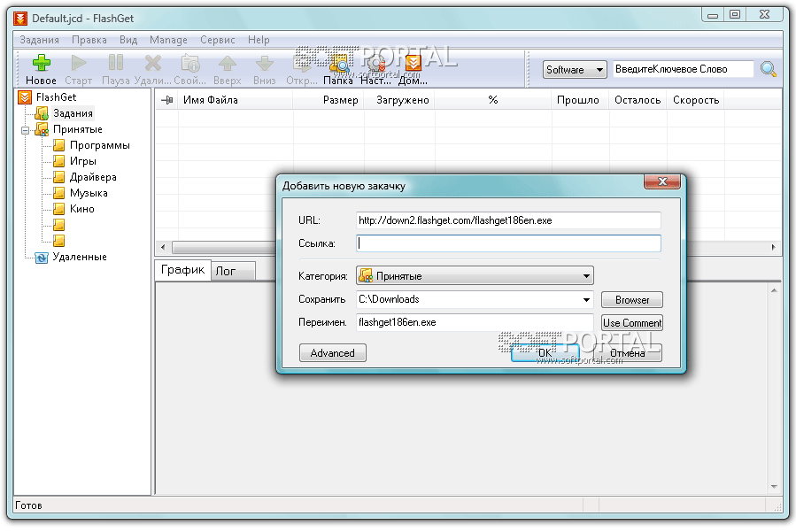
Task: Click the first unnamed folder below Кино
Action: [x=59, y=224]
